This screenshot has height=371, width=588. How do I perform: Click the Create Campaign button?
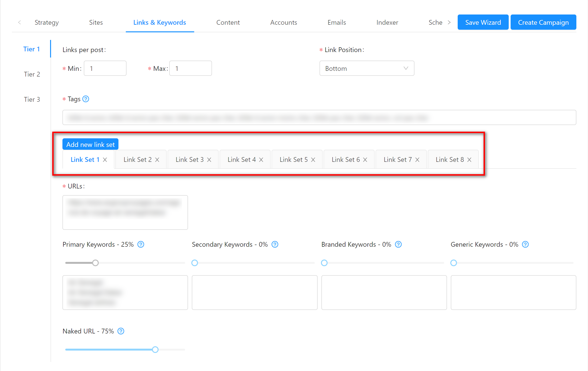pos(543,23)
